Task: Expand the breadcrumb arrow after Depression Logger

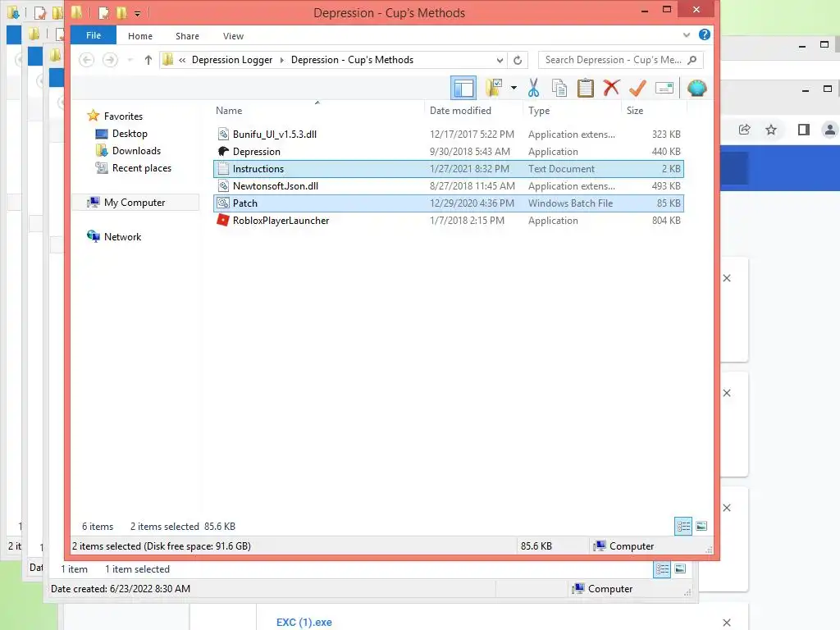Action: pyautogui.click(x=282, y=60)
